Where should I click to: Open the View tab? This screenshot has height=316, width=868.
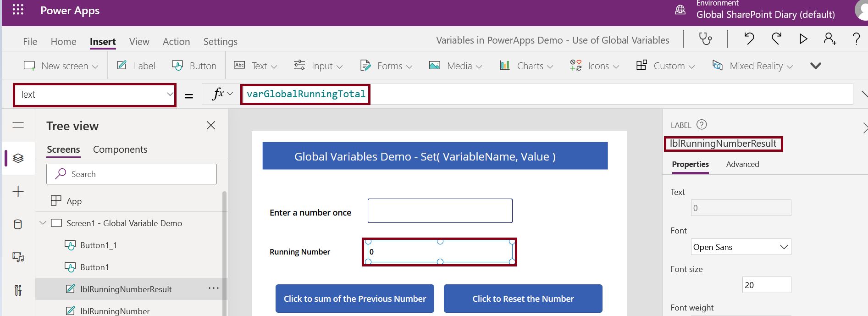coord(139,41)
